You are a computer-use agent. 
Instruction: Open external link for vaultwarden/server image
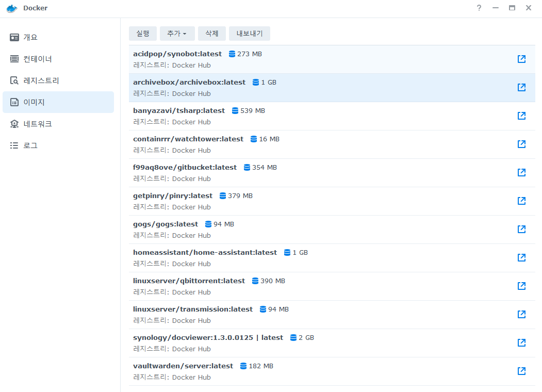point(521,371)
